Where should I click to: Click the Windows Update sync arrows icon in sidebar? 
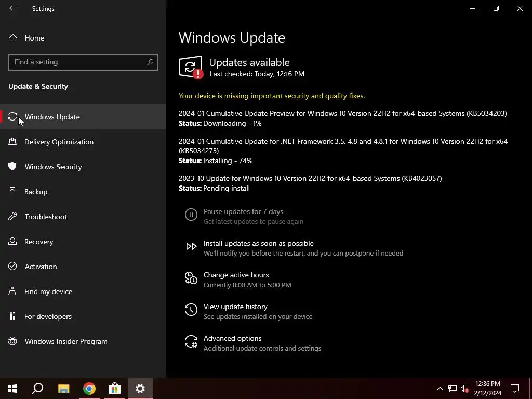(12, 117)
